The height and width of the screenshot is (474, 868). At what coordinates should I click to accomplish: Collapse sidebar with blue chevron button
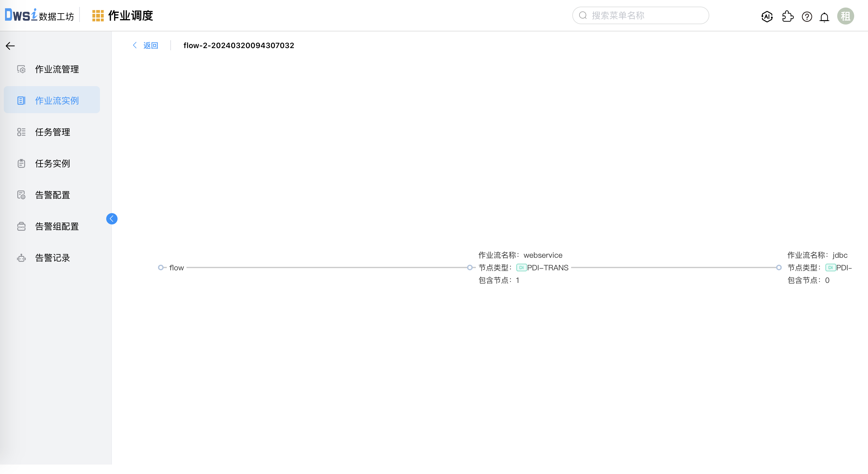pyautogui.click(x=112, y=219)
